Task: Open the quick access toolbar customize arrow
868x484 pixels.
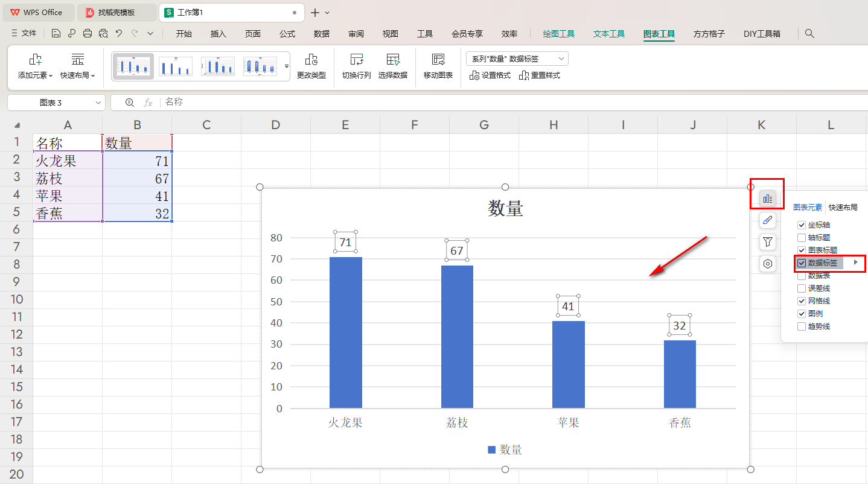Action: [x=150, y=34]
